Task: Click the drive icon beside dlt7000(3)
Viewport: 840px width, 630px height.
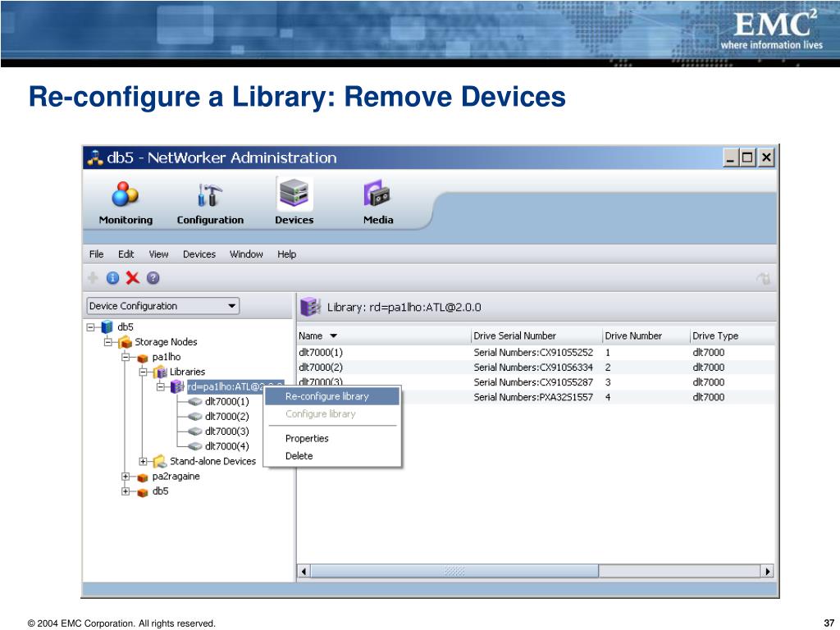Action: [x=195, y=431]
